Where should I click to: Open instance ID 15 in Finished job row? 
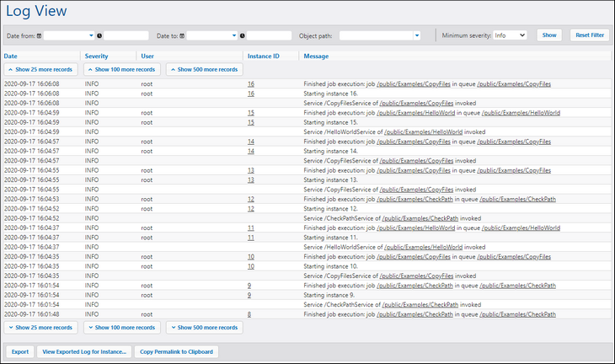tap(251, 113)
